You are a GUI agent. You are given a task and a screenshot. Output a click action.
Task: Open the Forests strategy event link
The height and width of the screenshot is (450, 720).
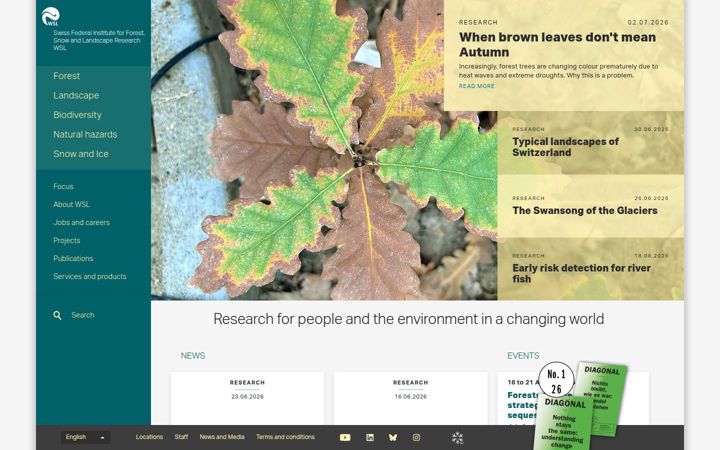(523, 405)
